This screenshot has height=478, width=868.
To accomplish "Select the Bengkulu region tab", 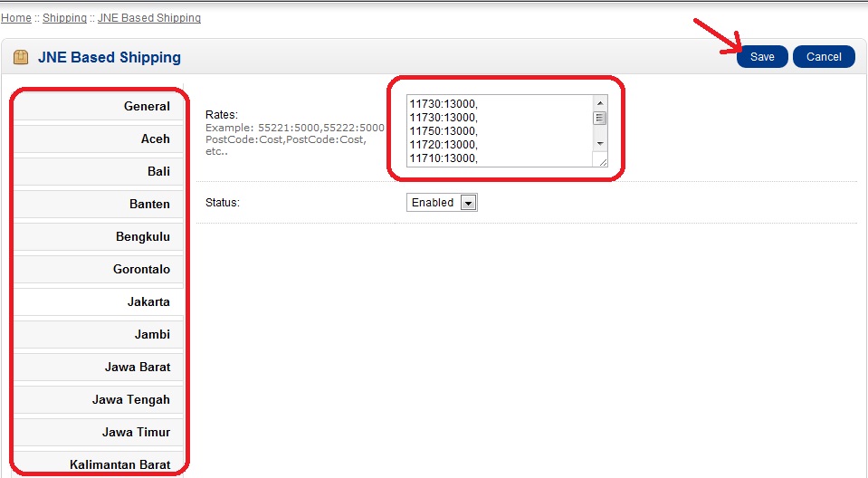I will pos(100,237).
